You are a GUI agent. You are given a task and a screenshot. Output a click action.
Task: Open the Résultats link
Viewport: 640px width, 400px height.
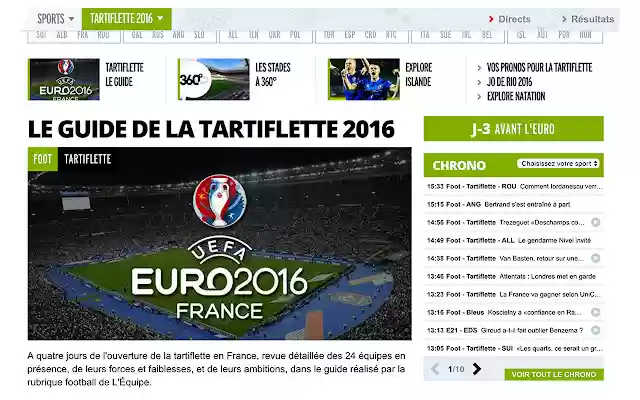588,19
